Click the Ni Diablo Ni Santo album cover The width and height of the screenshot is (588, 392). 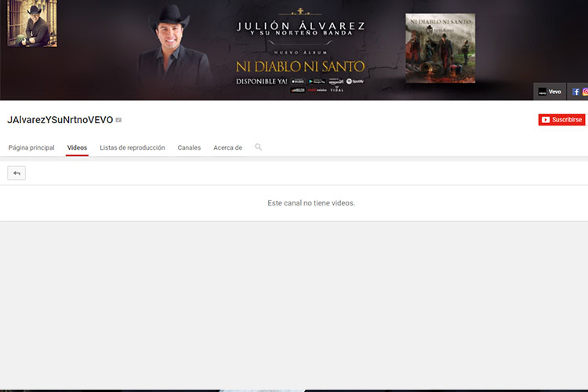[x=441, y=48]
